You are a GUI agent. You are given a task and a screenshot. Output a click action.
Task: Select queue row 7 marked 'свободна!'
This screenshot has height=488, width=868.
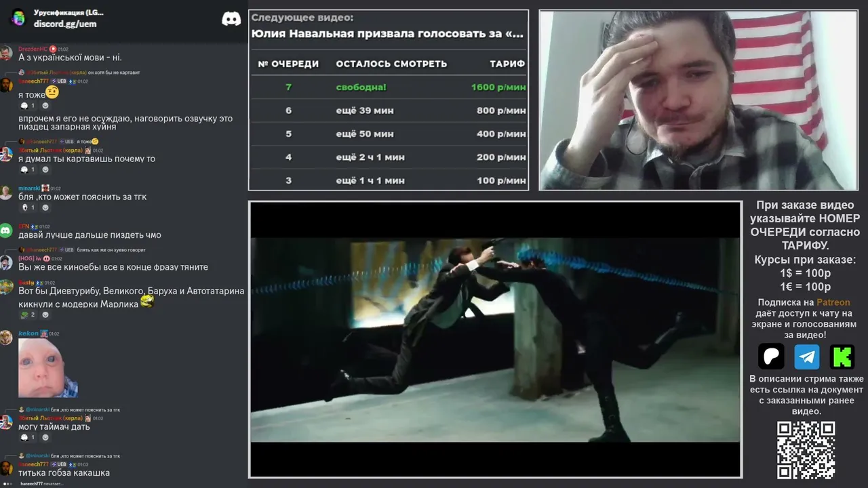(x=388, y=87)
